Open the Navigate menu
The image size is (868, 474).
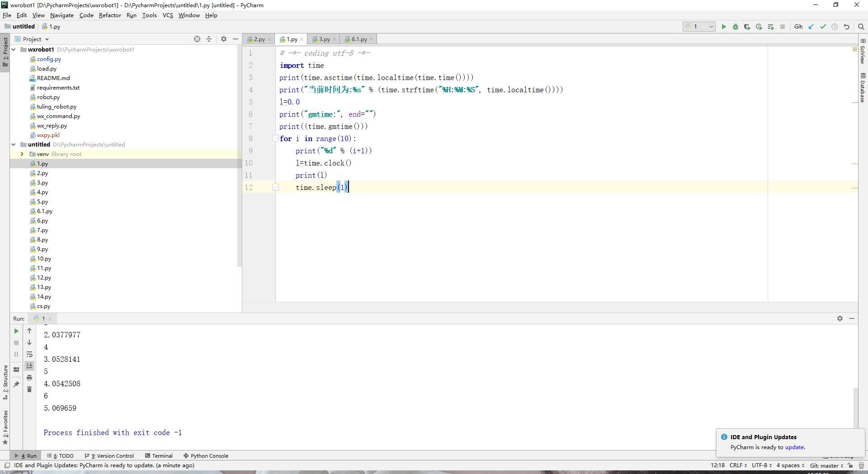click(61, 15)
